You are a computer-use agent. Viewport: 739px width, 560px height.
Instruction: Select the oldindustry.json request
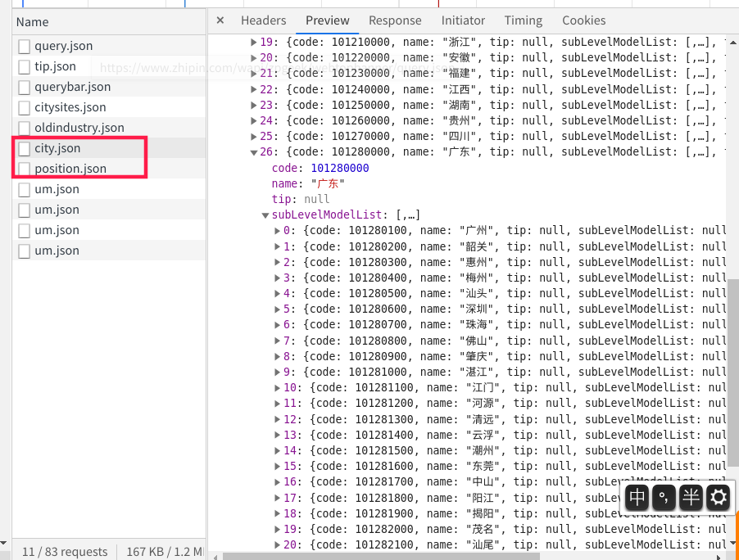pyautogui.click(x=79, y=128)
